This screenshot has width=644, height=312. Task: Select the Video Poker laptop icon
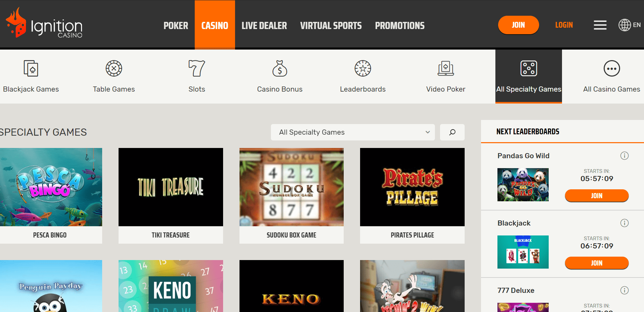(446, 68)
